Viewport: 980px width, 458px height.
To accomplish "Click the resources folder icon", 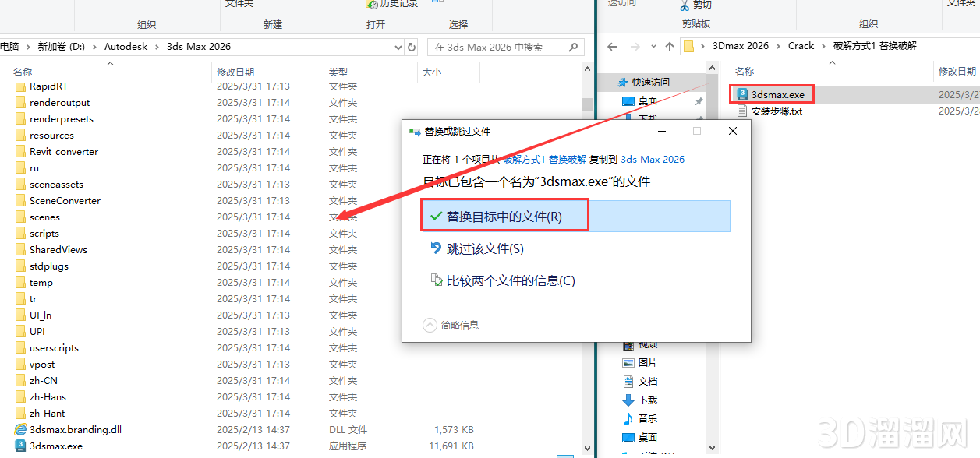I will (x=20, y=135).
